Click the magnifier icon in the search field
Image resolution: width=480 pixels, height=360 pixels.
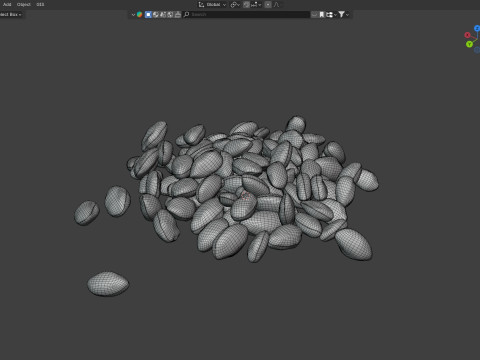[x=186, y=14]
